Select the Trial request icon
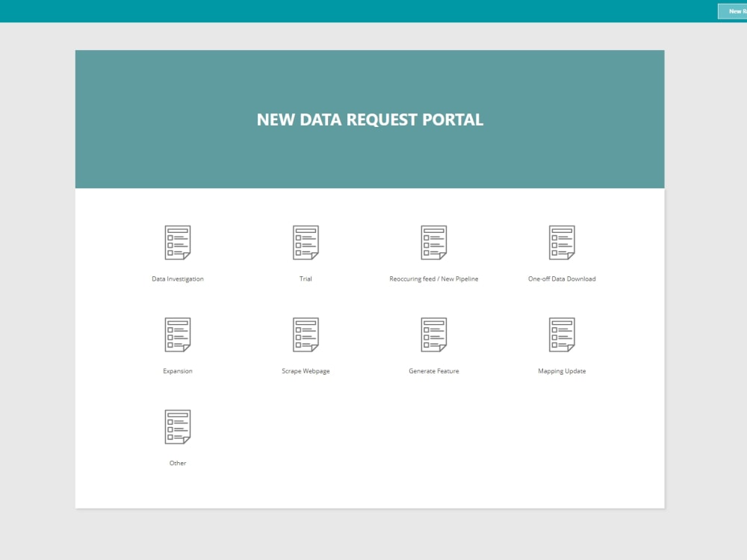The height and width of the screenshot is (560, 747). click(306, 243)
